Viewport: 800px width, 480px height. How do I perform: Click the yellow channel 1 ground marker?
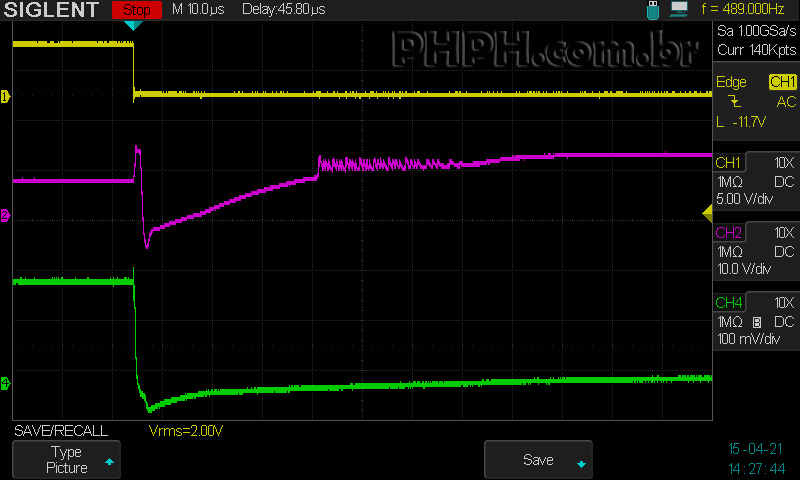point(6,96)
